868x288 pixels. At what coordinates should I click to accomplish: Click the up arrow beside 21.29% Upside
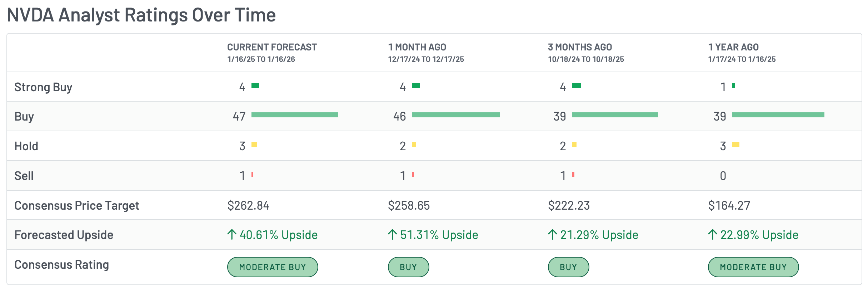click(552, 235)
